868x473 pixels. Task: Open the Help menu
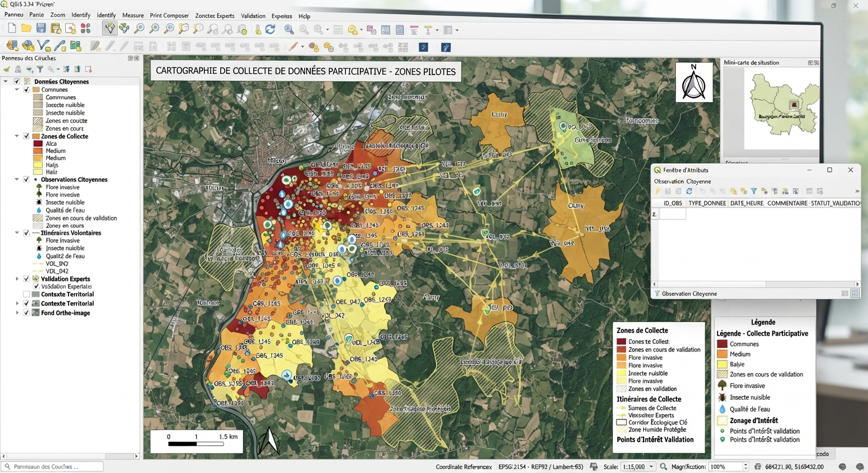tap(304, 15)
